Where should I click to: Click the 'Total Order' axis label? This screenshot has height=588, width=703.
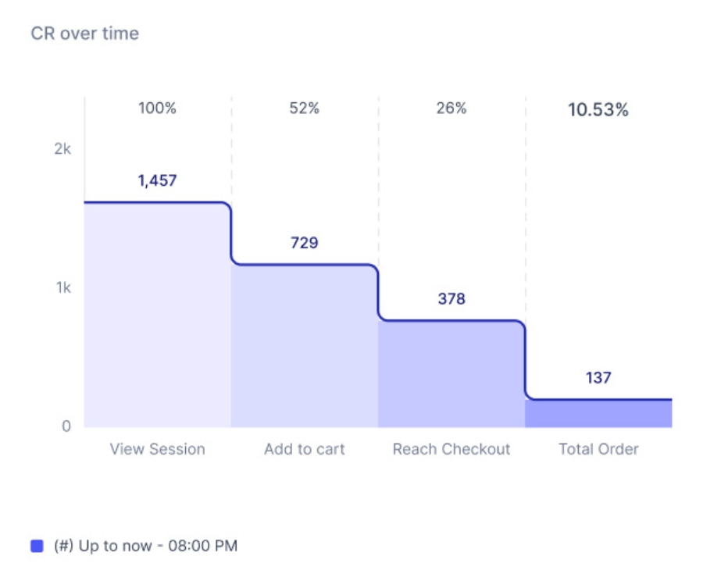coord(598,449)
